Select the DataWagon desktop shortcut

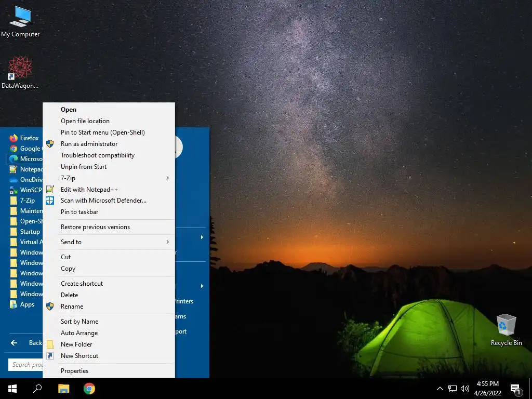20,73
